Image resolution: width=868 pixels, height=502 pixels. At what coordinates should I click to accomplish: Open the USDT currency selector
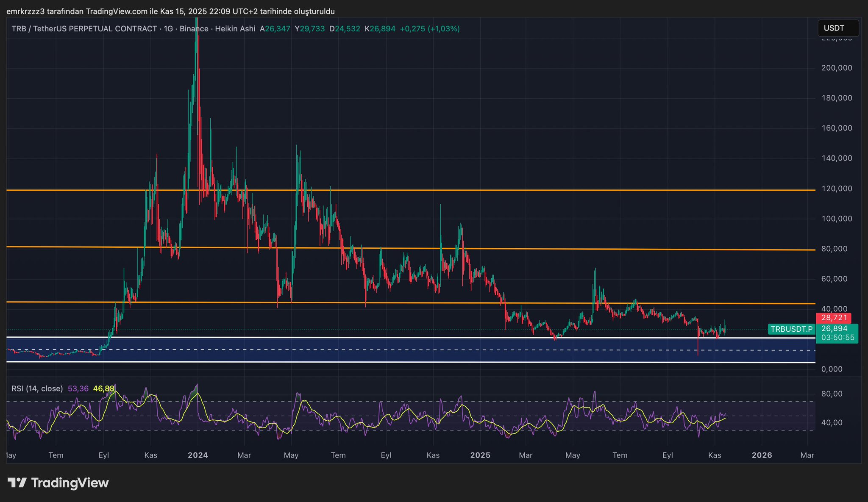pos(837,28)
